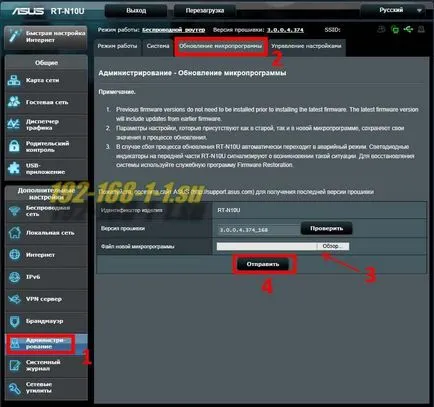Click the Общие section header
Image resolution: width=434 pixels, height=407 pixels.
pos(46,63)
